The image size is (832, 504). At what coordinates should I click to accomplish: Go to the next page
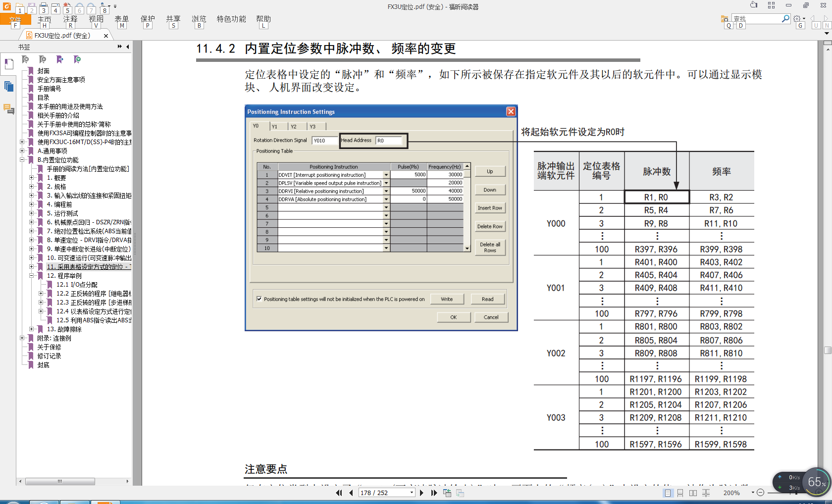tap(421, 493)
